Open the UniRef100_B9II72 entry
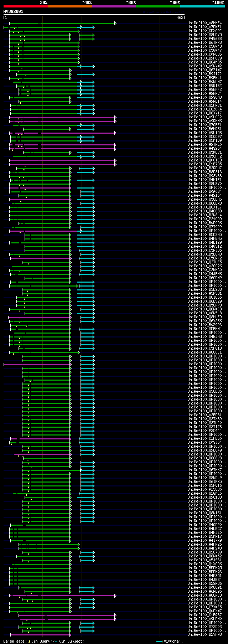This screenshot has width=228, height=644. click(x=204, y=74)
